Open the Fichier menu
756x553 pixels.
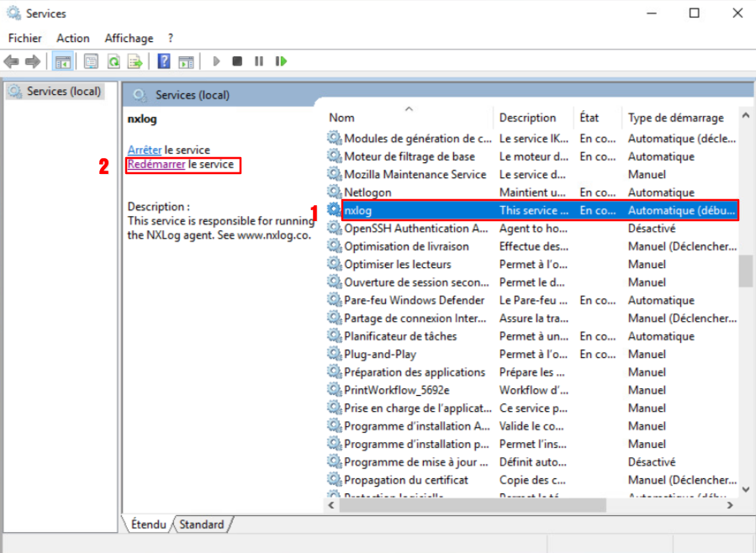[25, 38]
